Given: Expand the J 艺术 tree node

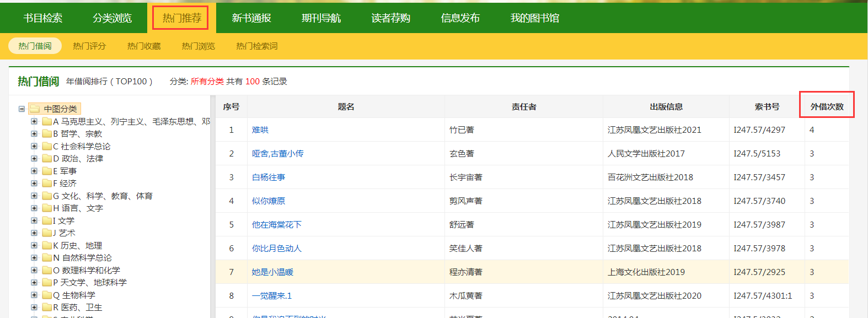Looking at the screenshot, I should (x=34, y=233).
